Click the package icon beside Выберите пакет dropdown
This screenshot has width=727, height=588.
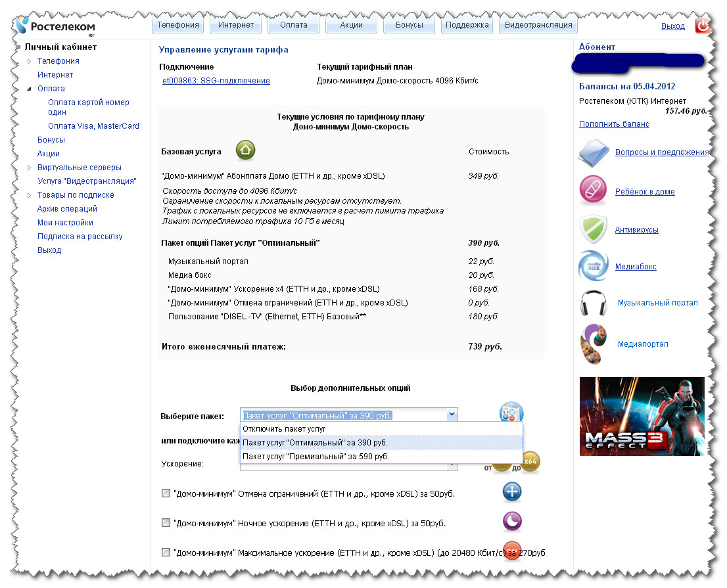(x=511, y=412)
